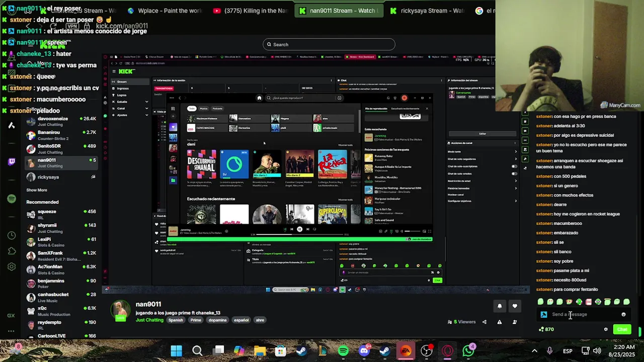The image size is (644, 362).
Task: Switch to Opera GX taskbar icon
Action: pyautogui.click(x=447, y=350)
